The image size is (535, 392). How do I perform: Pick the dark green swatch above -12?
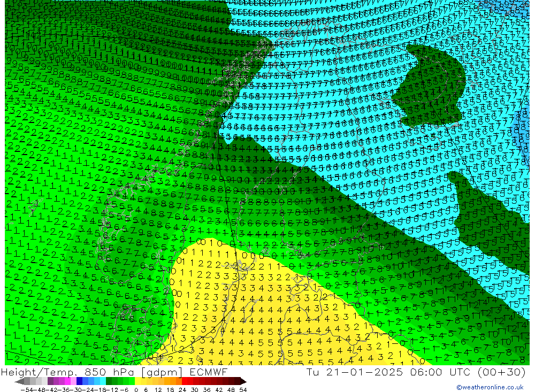[109, 381]
